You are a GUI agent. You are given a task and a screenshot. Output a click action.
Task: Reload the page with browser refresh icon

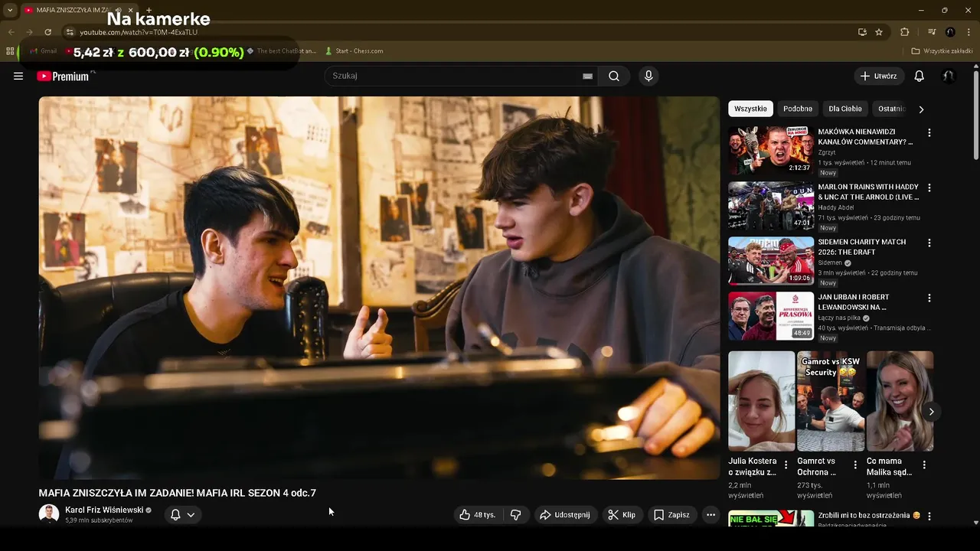tap(47, 32)
